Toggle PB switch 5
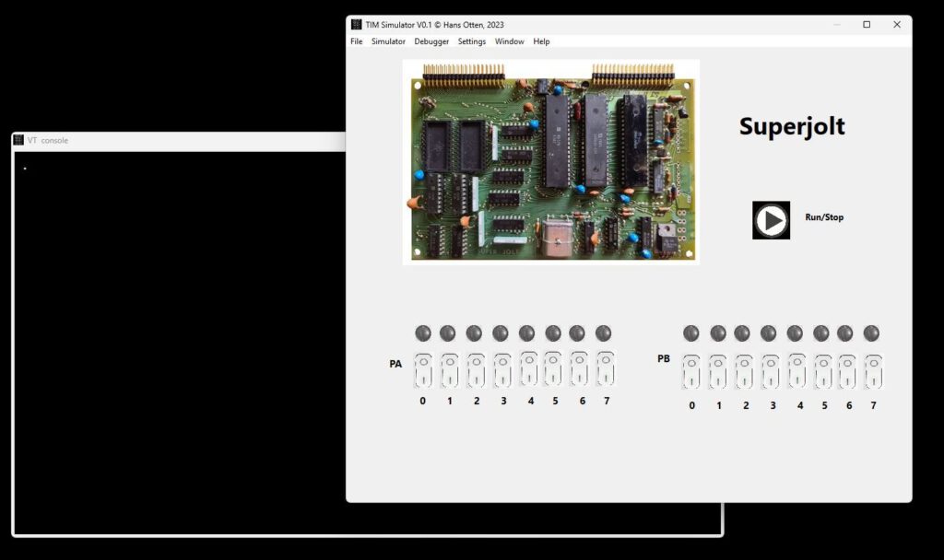The width and height of the screenshot is (944, 560). 823,371
